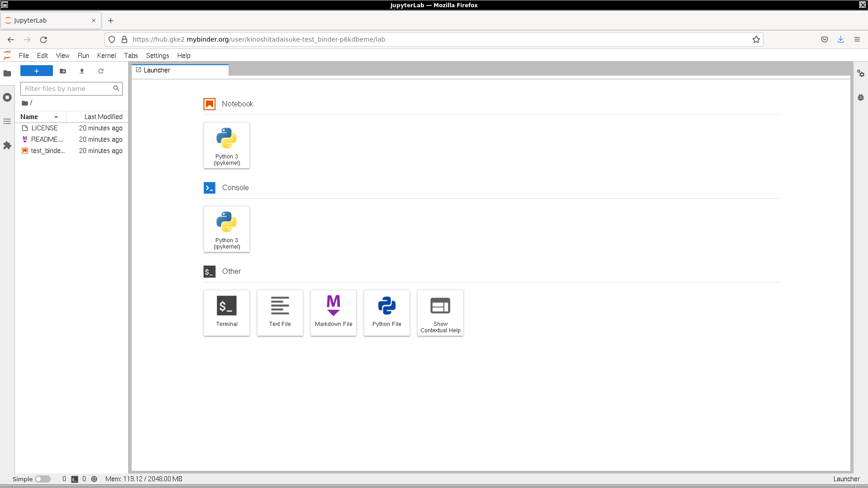Open the Settings menu
The image size is (868, 488).
(x=157, y=56)
